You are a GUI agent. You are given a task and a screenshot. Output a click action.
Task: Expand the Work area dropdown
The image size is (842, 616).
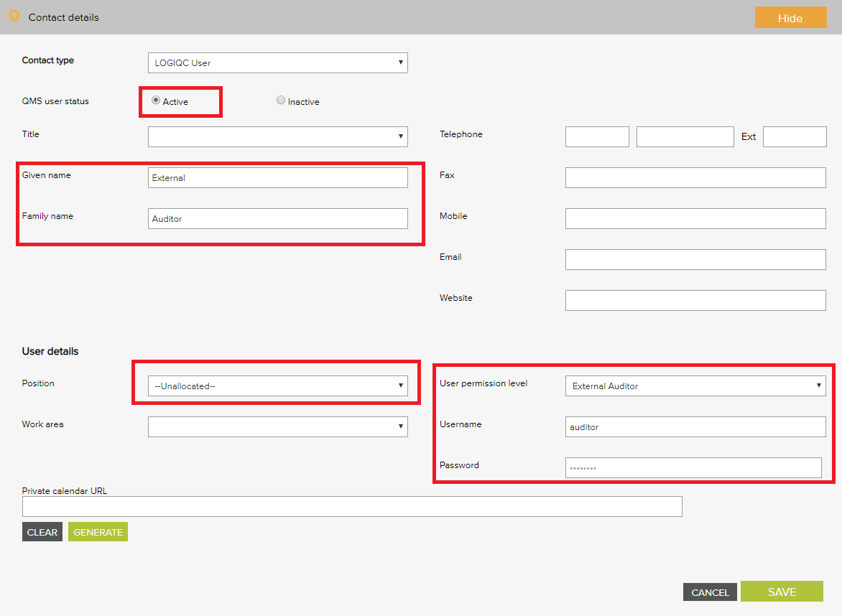point(277,426)
